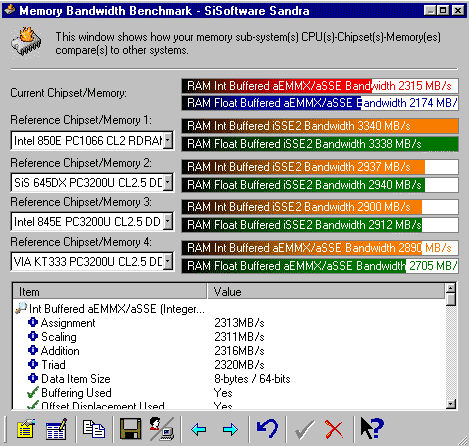Click the results list scrollbar thumb
This screenshot has width=469, height=446.
(451, 299)
